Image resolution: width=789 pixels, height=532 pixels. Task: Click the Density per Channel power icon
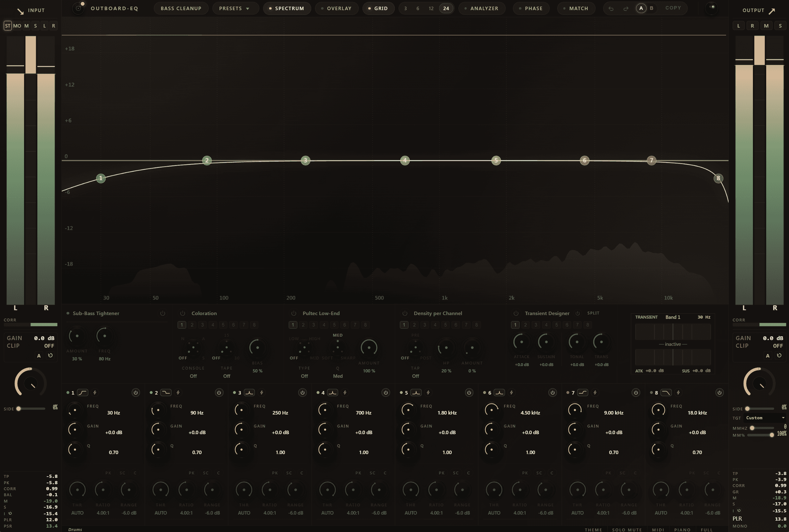[405, 313]
